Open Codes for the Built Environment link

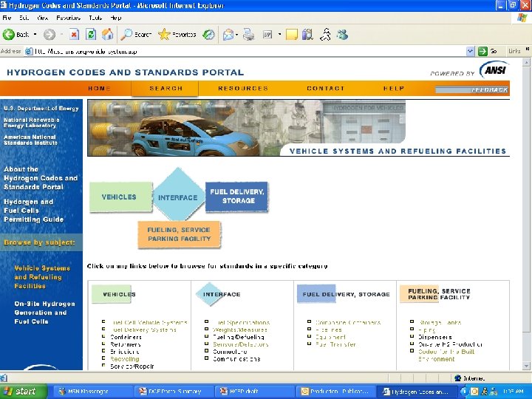(446, 355)
